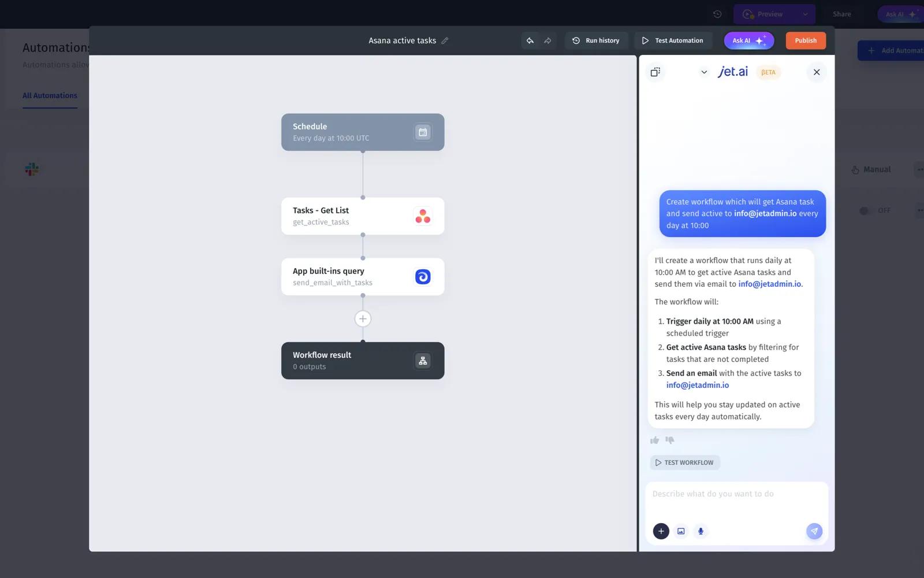Click the thumbs down feedback icon
Image resolution: width=924 pixels, height=578 pixels.
(x=670, y=440)
